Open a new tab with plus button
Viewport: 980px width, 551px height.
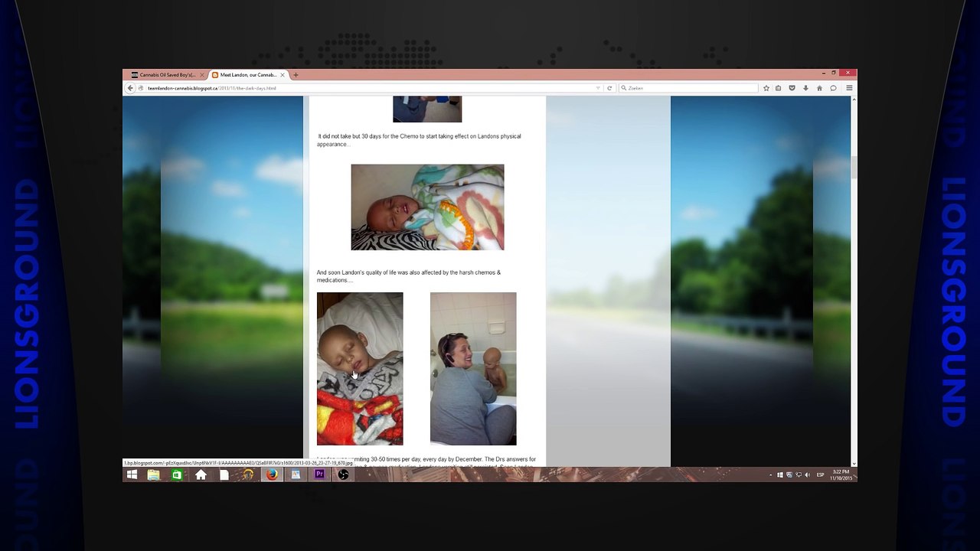pyautogui.click(x=296, y=75)
